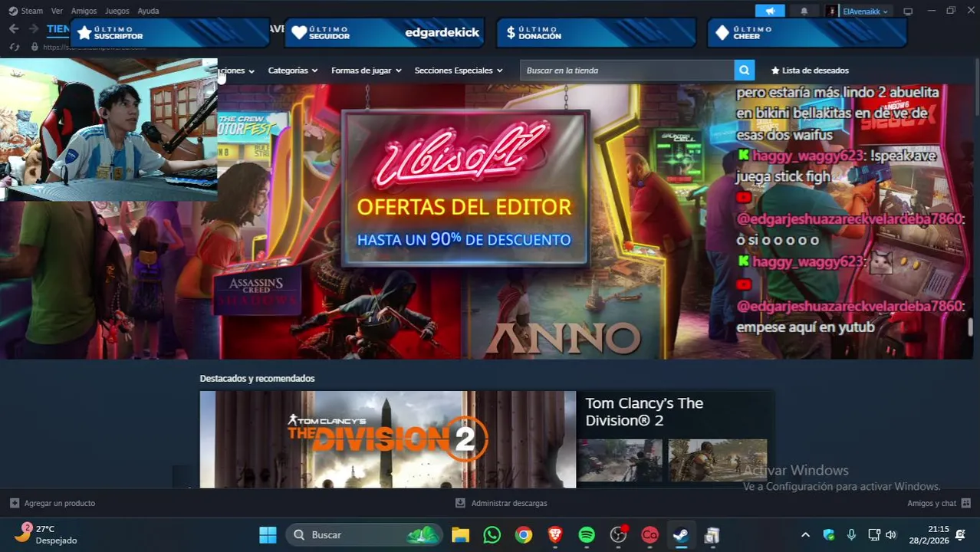Open the ElAvenaikk account dropdown
Image resolution: width=980 pixels, height=552 pixels.
point(866,11)
